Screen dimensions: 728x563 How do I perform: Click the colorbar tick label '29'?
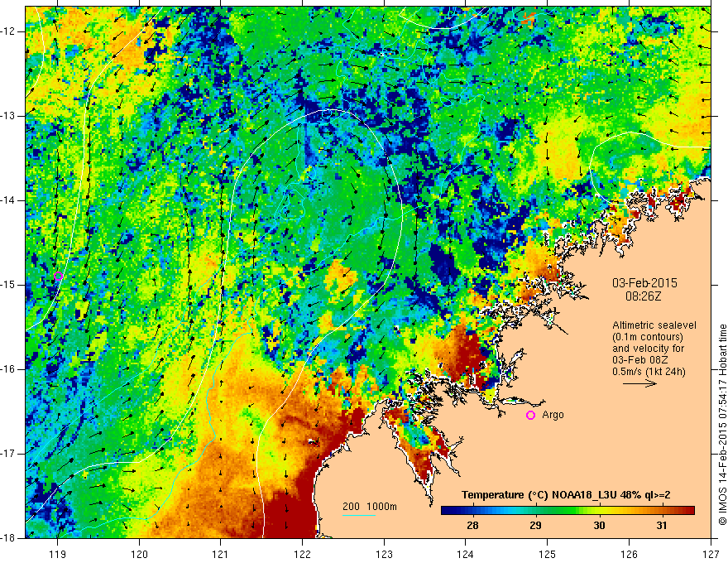pos(536,526)
